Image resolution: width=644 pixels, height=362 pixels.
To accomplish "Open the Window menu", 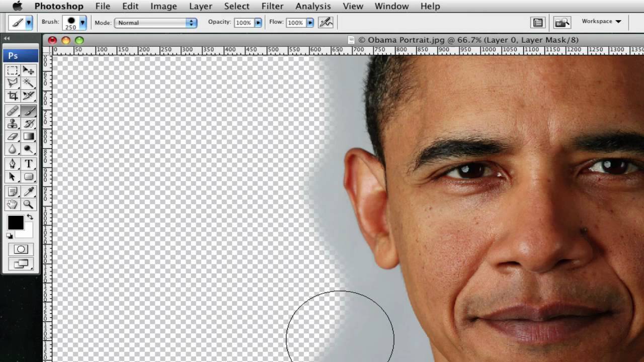I will click(x=391, y=6).
